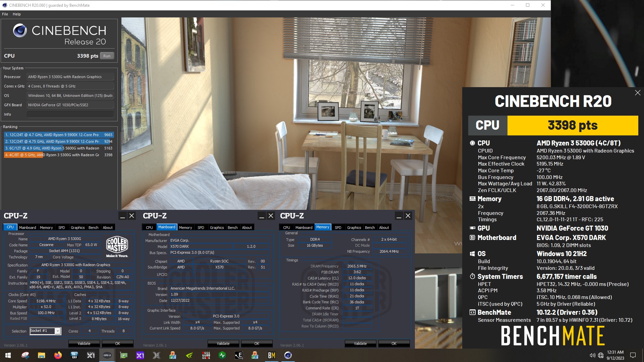
Task: Open the gray X 16 taskbar icon
Action: 156,355
